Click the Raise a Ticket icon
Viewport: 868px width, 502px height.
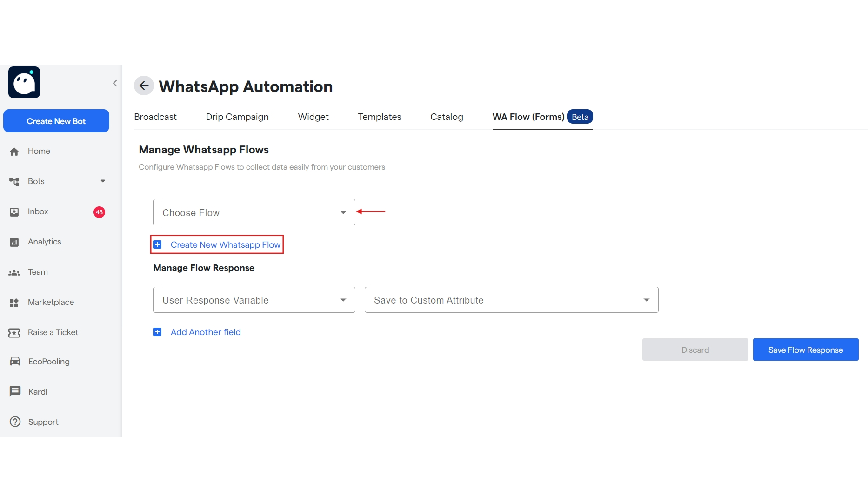14,333
